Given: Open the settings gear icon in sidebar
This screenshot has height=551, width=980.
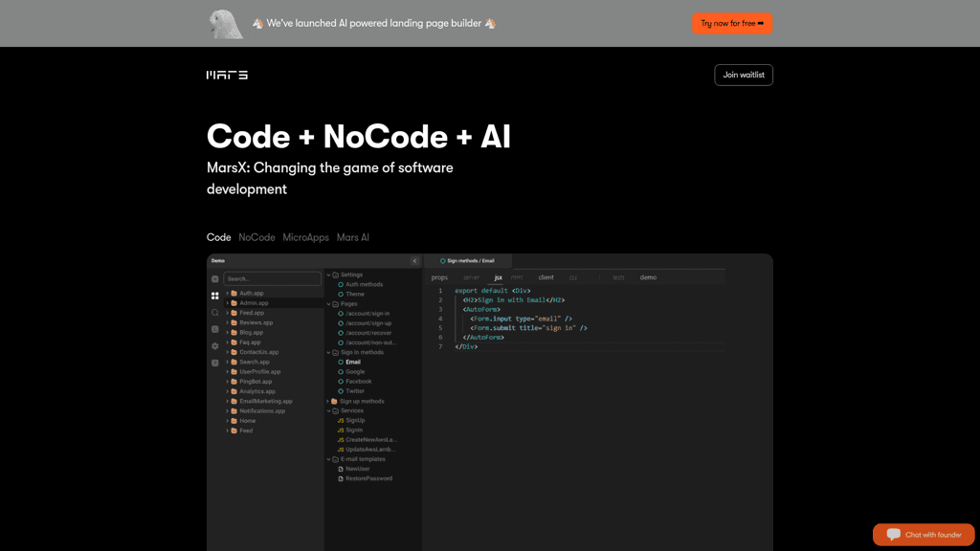Looking at the screenshot, I should point(215,346).
